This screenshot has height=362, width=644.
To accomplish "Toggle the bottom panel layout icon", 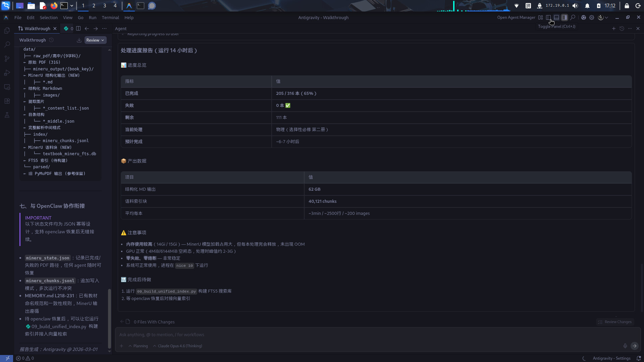I will click(x=556, y=17).
